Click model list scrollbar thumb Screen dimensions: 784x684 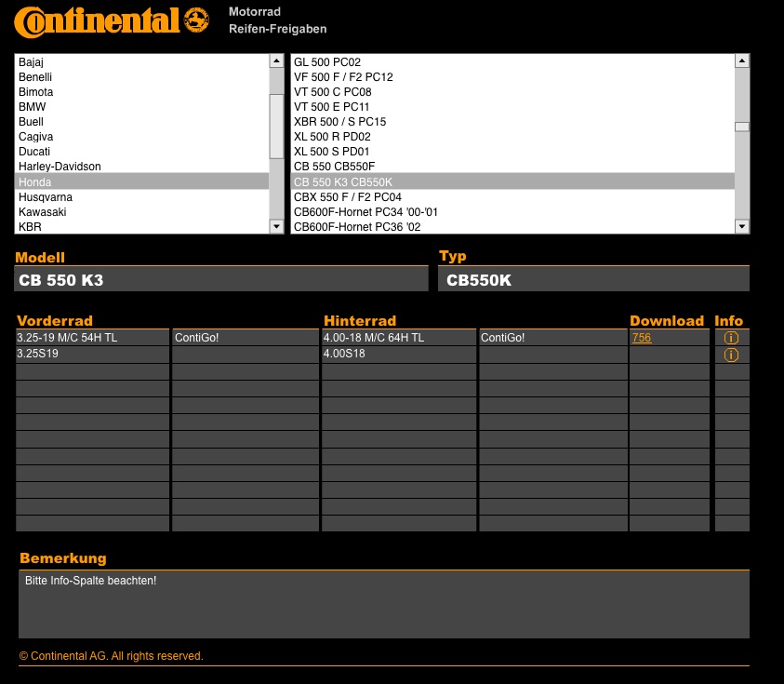742,127
